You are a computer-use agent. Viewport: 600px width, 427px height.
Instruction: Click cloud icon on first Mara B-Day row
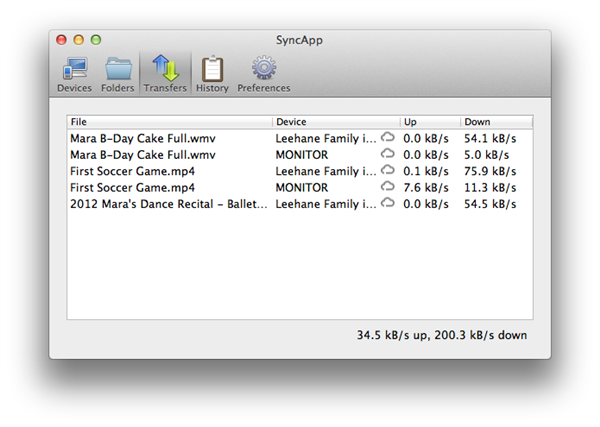click(388, 139)
